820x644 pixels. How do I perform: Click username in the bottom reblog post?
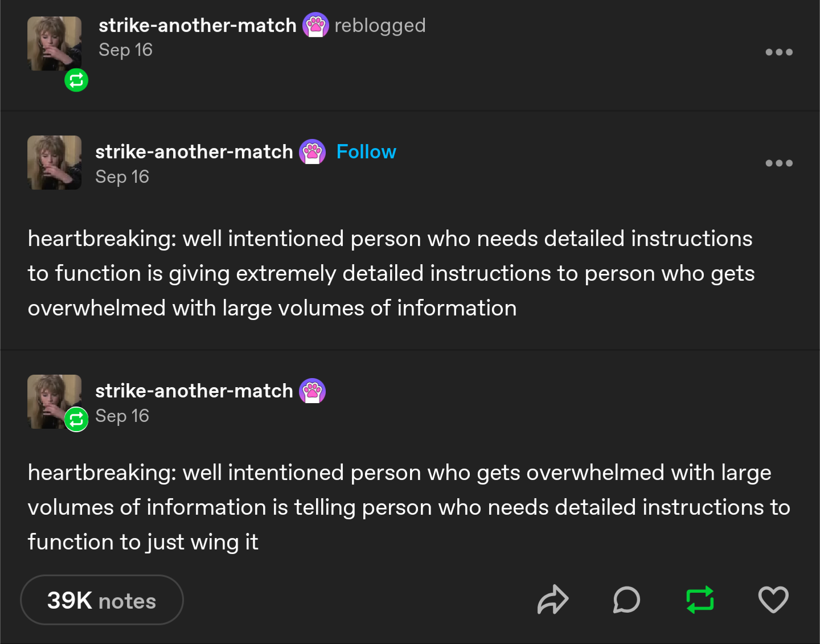194,391
